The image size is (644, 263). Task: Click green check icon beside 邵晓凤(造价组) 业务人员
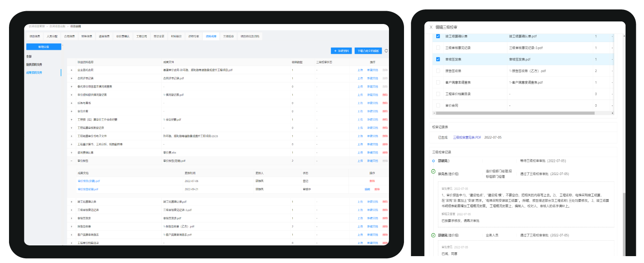pyautogui.click(x=433, y=235)
